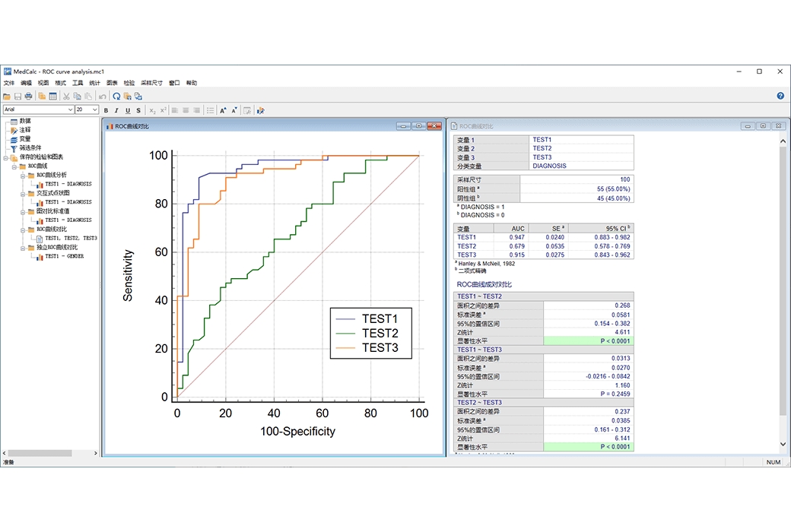Image resolution: width=791 pixels, height=532 pixels.
Task: Toggle Bold formatting
Action: point(106,110)
